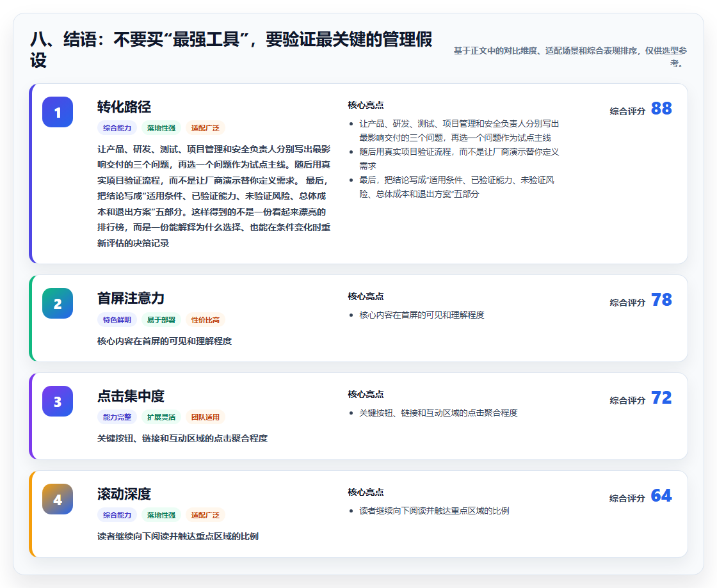Viewport: 717px width, 588px height.
Task: Click the 团队适用 tag
Action: [x=205, y=417]
